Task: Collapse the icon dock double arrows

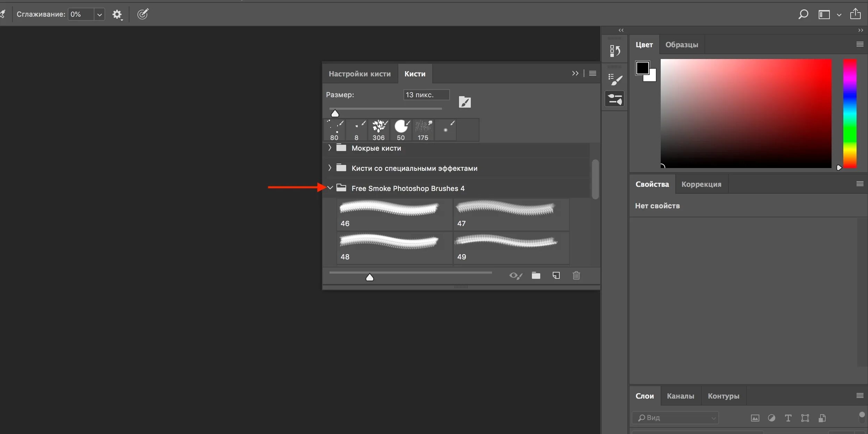Action: [621, 30]
